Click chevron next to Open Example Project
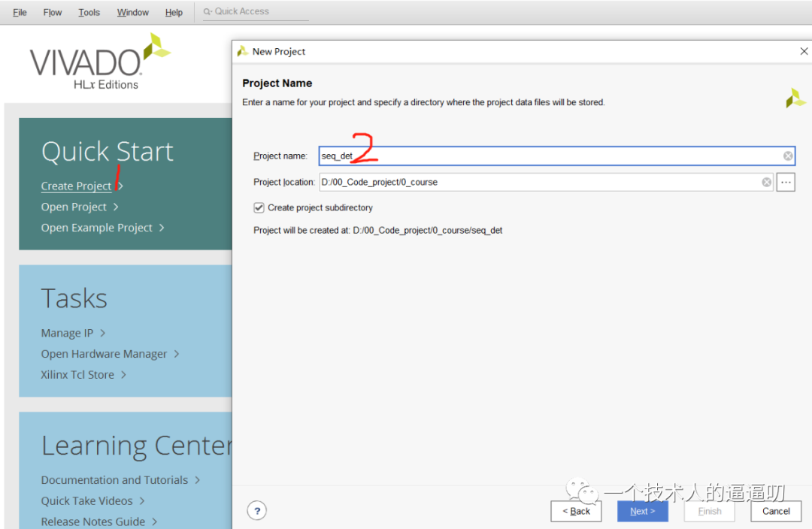This screenshot has height=529, width=812. 162,228
